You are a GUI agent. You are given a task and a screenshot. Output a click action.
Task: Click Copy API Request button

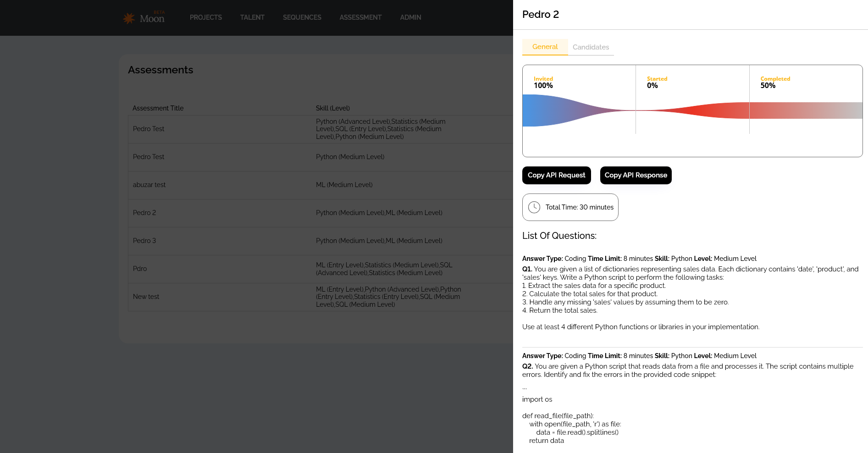[x=557, y=175]
